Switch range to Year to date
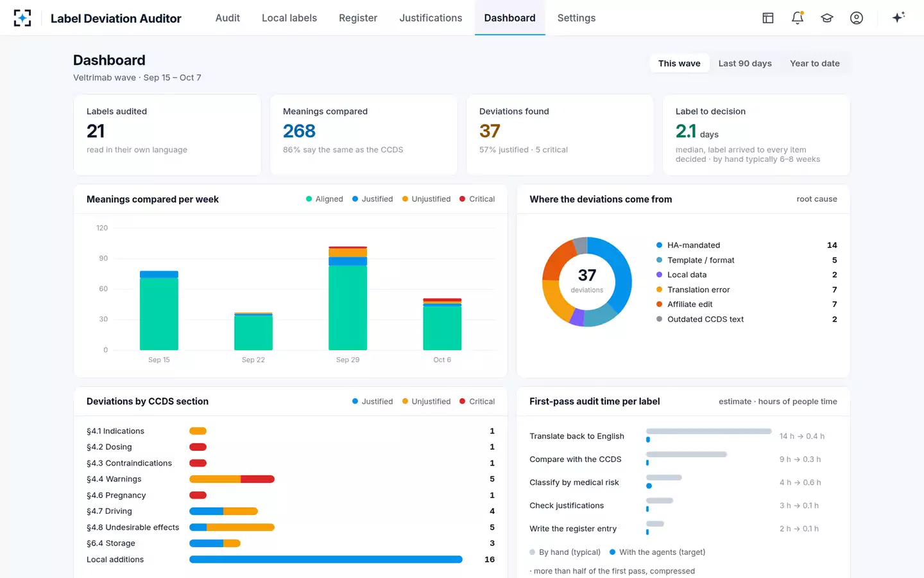The height and width of the screenshot is (578, 924). point(815,63)
